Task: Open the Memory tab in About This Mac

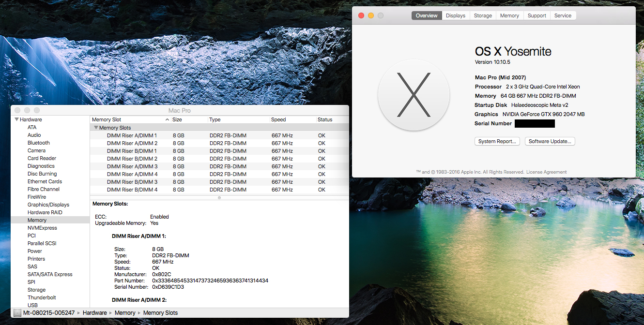Action: pyautogui.click(x=509, y=15)
